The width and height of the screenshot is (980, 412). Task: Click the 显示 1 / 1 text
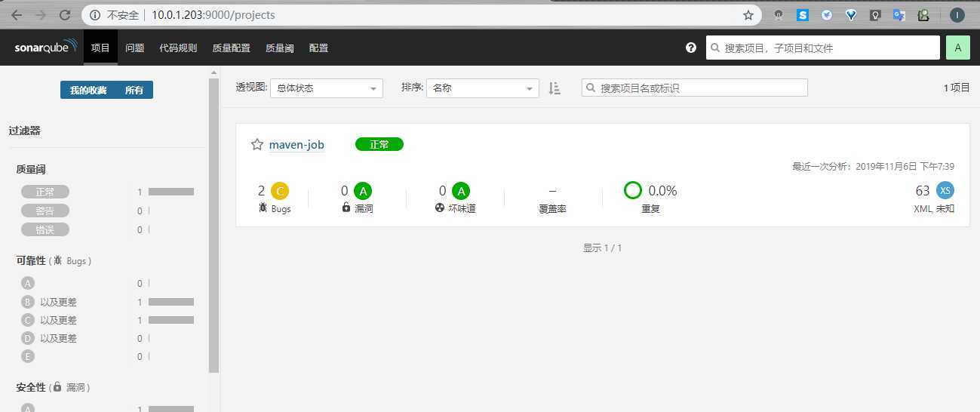[602, 248]
